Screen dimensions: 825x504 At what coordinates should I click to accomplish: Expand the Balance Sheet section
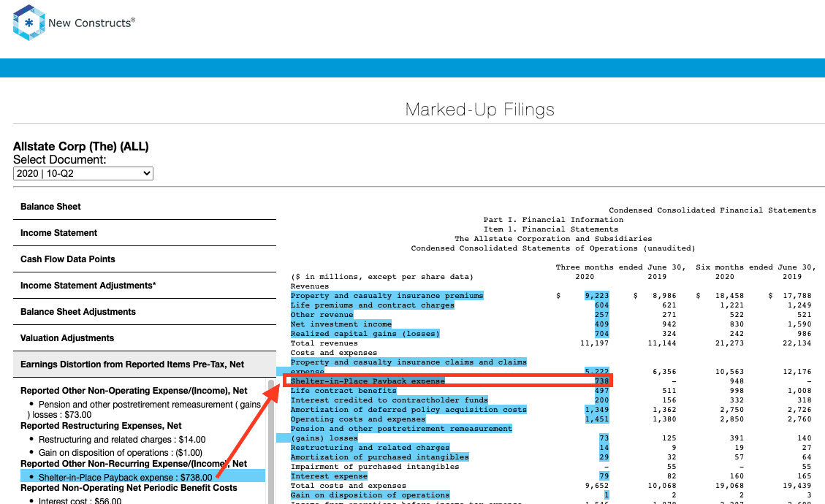(145, 207)
